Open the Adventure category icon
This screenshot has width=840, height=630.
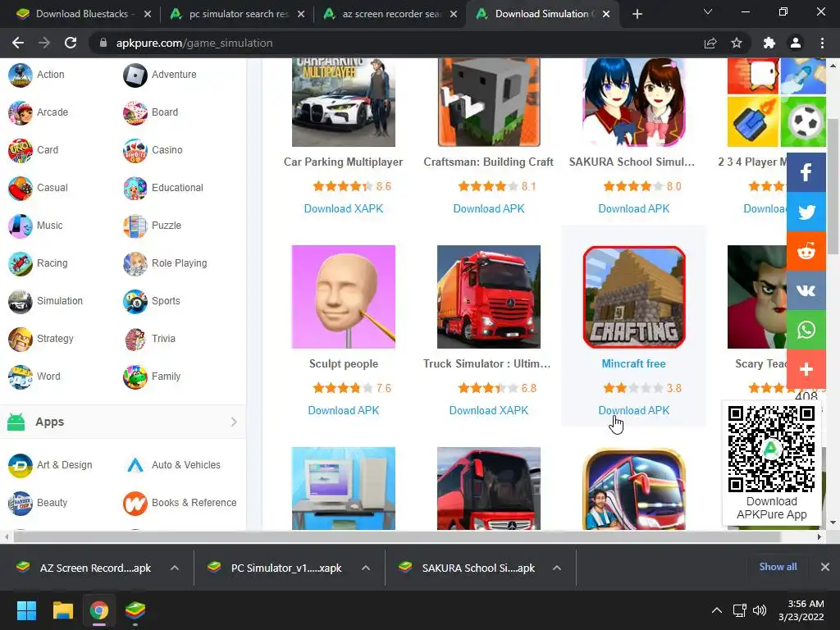[135, 75]
